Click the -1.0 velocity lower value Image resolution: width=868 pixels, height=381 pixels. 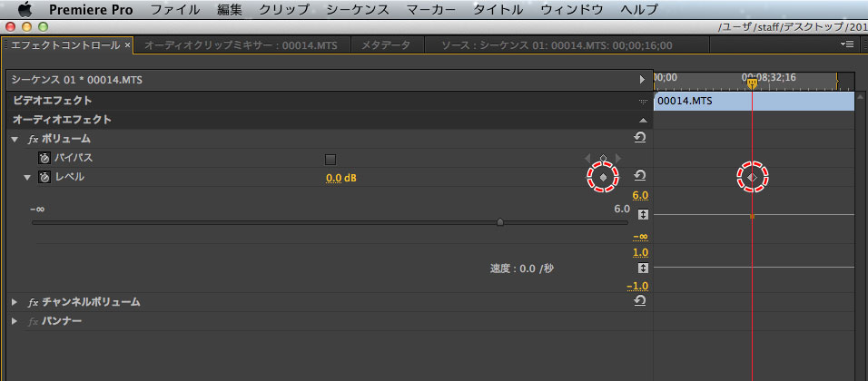(637, 286)
